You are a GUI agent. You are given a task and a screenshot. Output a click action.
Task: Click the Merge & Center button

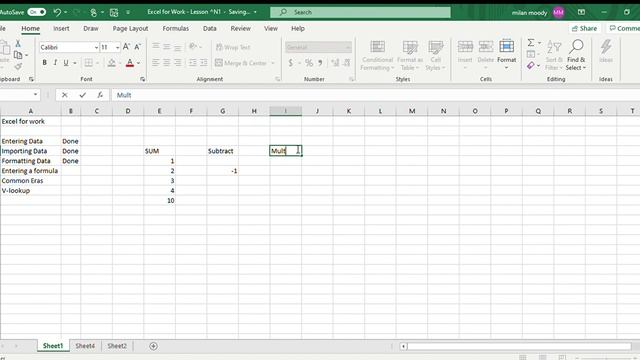coord(241,63)
